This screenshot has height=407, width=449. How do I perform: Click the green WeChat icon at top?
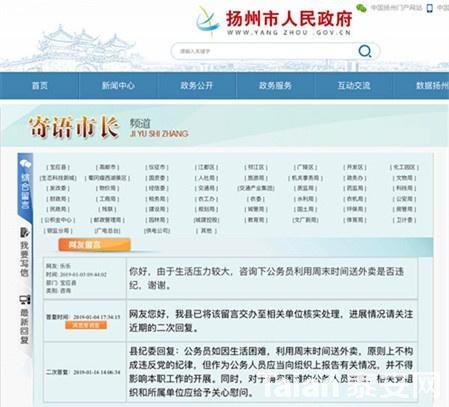pos(361,8)
